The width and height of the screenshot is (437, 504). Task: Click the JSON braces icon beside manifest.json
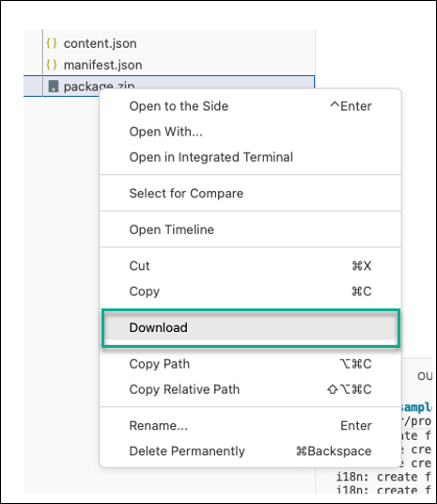click(52, 65)
